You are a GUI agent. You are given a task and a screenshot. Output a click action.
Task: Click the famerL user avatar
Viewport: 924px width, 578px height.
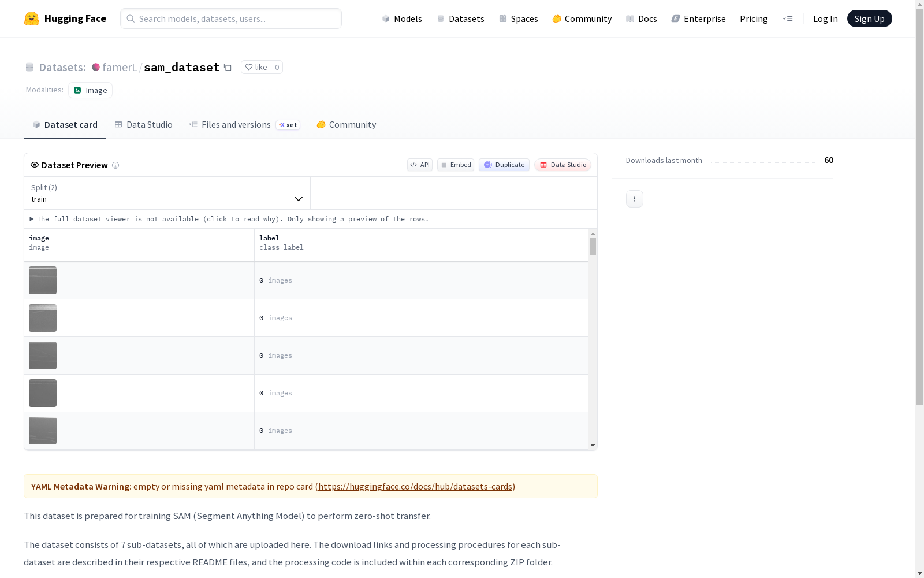pyautogui.click(x=96, y=67)
